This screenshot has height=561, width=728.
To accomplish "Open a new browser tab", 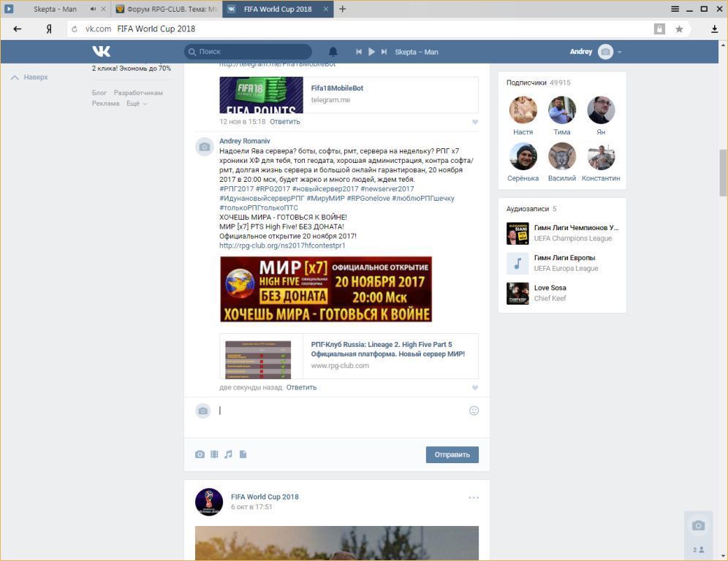I will 342,9.
